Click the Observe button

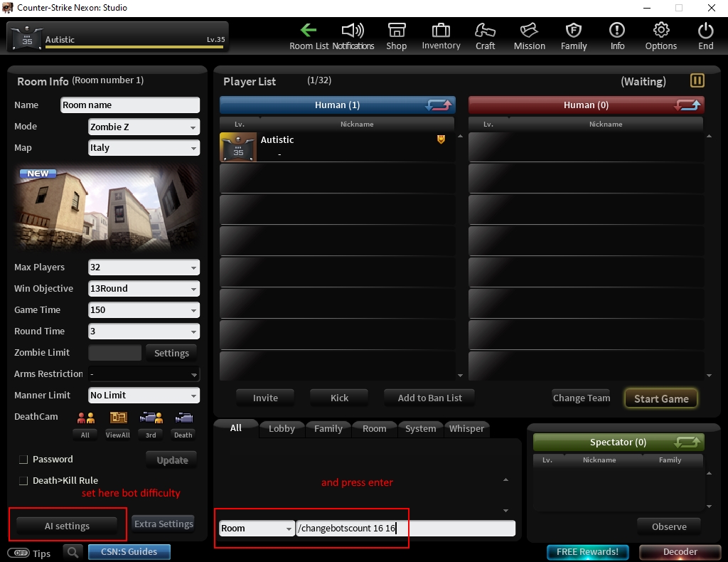pyautogui.click(x=669, y=527)
